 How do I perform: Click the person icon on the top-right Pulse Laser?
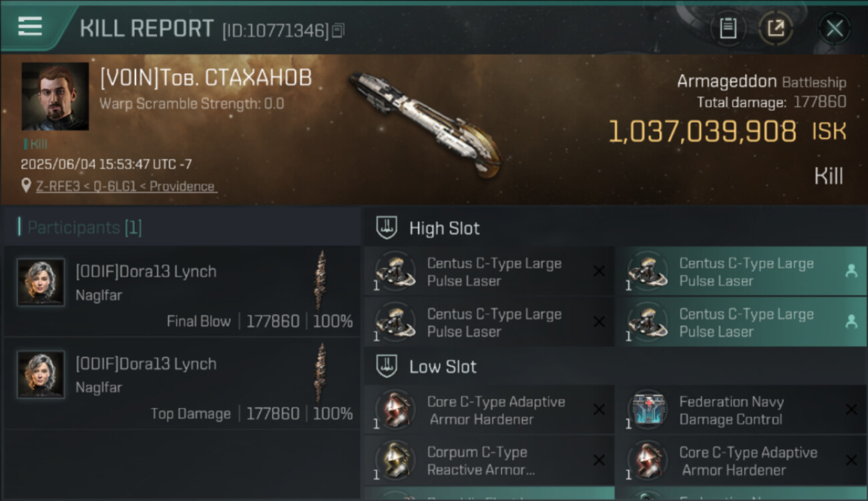[x=851, y=271]
